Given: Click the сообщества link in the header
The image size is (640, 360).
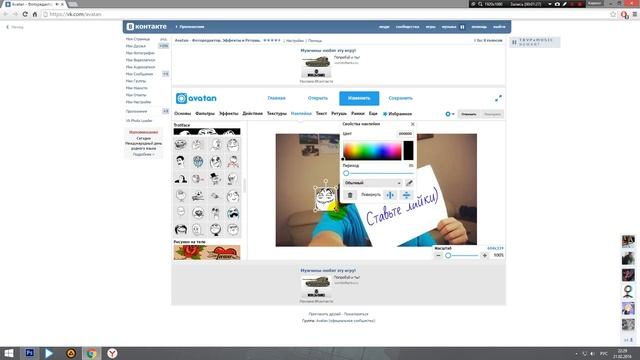Looking at the screenshot, I should point(407,27).
